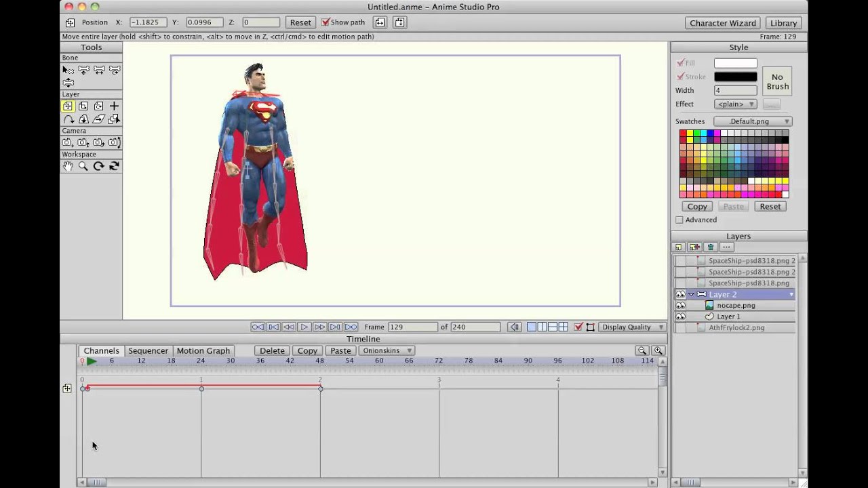Hide nocape.png layer visibility
Image resolution: width=868 pixels, height=488 pixels.
(680, 306)
